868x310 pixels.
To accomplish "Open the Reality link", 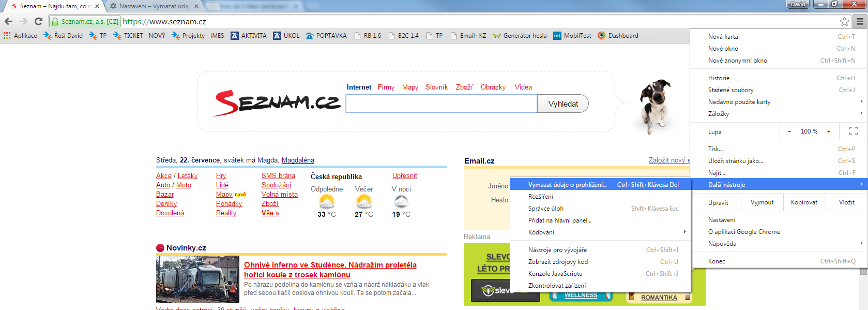I will pyautogui.click(x=226, y=213).
